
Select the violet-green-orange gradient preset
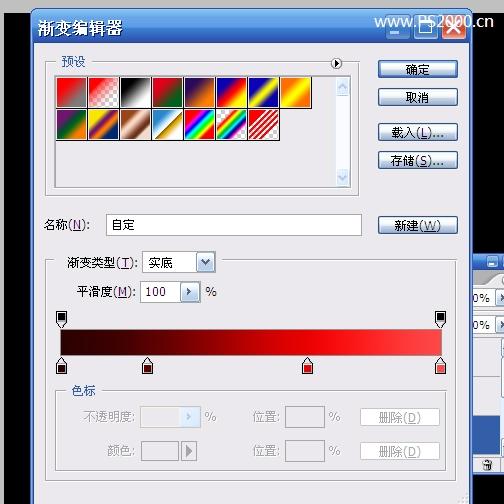coord(71,124)
